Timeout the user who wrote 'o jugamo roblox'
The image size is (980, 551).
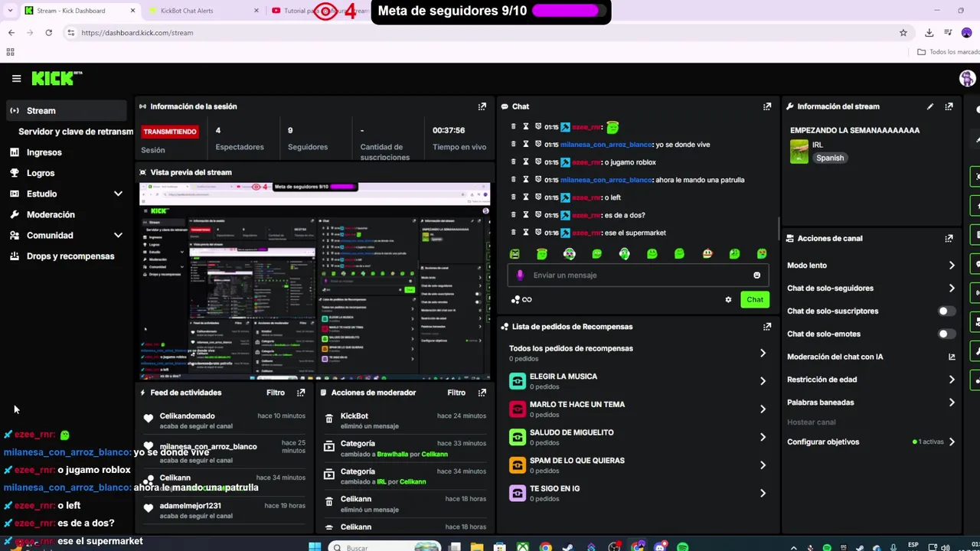[x=525, y=162]
